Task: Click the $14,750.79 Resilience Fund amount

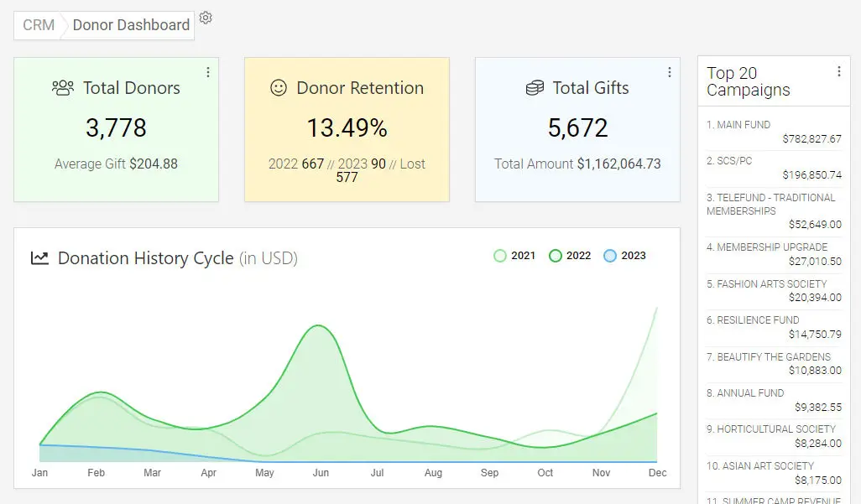Action: click(816, 335)
